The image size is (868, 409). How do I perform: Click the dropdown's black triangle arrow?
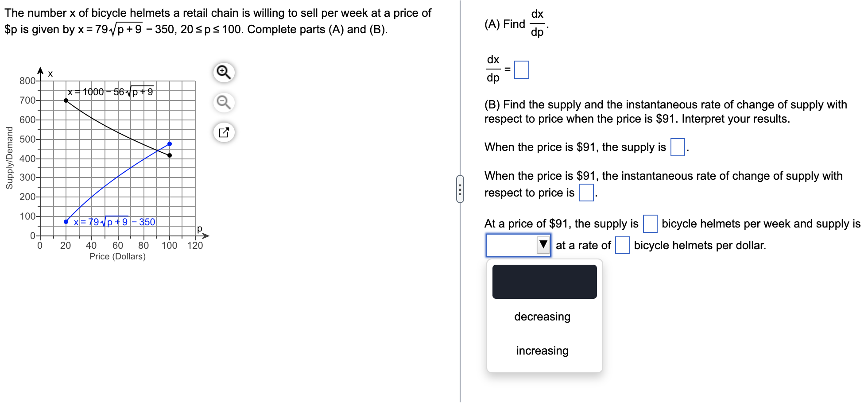[543, 245]
